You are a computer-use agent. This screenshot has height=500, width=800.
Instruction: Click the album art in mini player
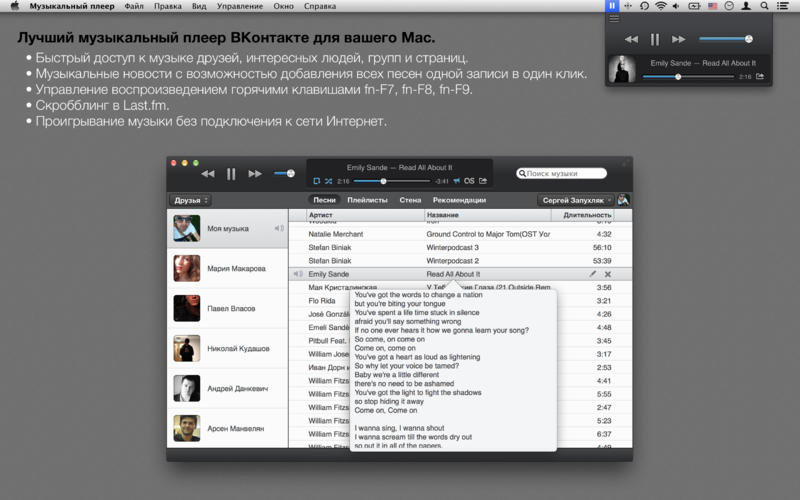tap(622, 69)
